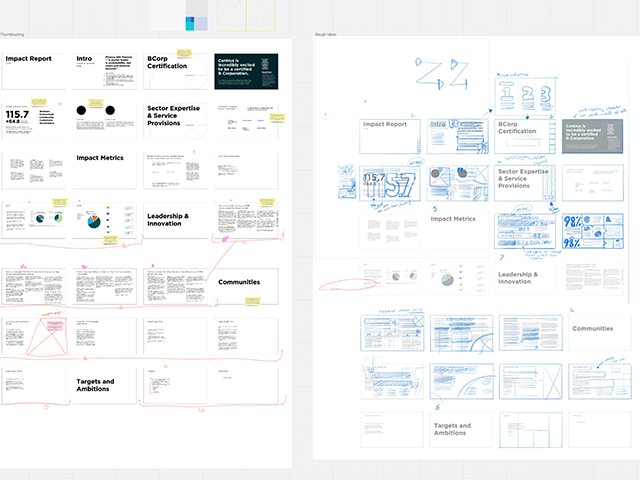This screenshot has height=480, width=640.
Task: Select the 1 2 3 numbered sketch
Action: click(526, 96)
